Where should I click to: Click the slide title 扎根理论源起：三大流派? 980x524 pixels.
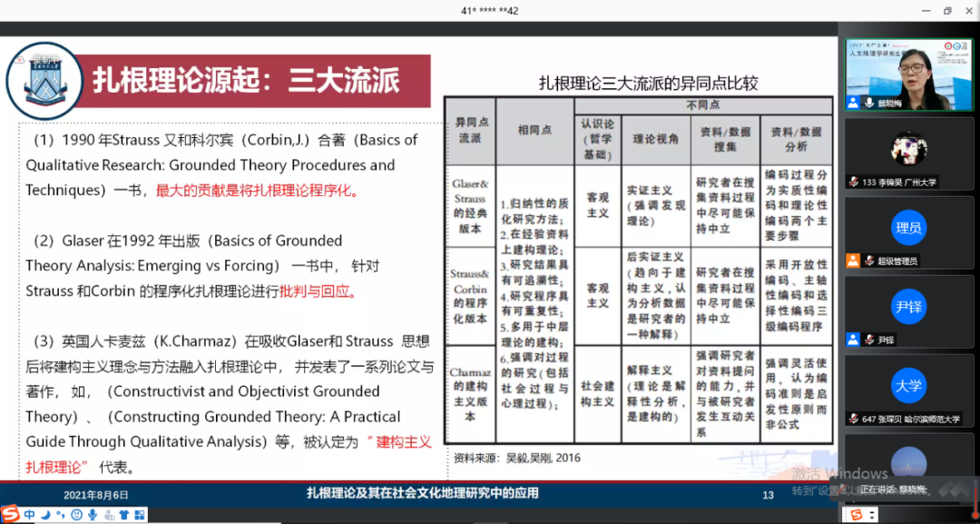tap(246, 81)
